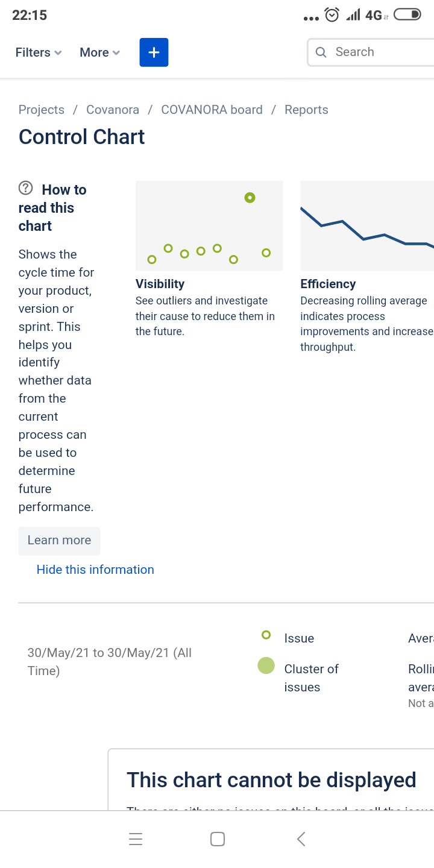Tap the Android recent apps menu icon
The image size is (434, 868).
136,839
